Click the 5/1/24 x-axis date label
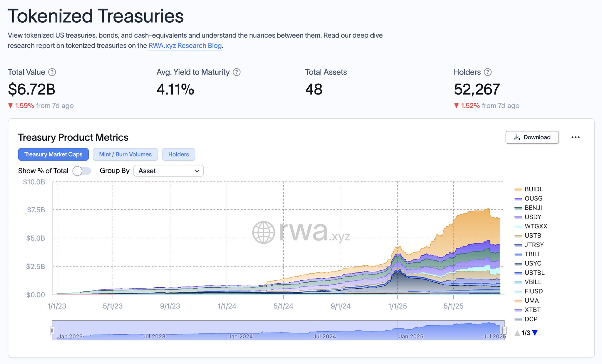Image resolution: width=602 pixels, height=364 pixels. coord(283,306)
